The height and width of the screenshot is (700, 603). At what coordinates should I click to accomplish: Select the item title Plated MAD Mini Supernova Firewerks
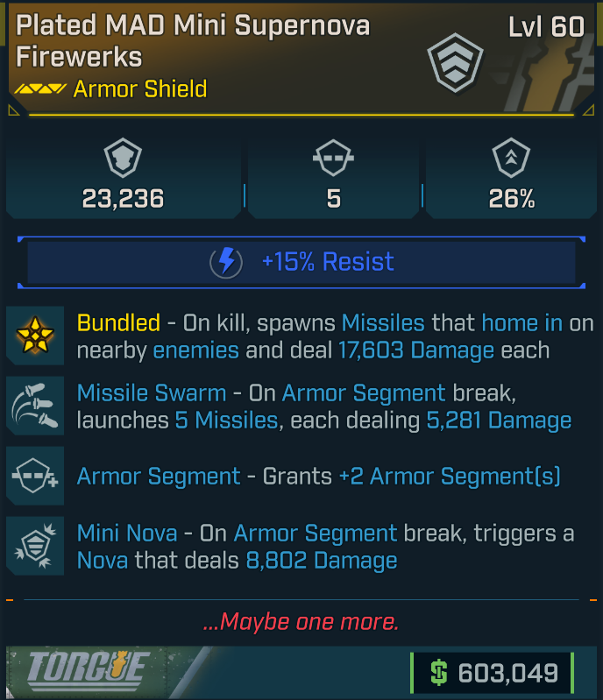coord(193,41)
